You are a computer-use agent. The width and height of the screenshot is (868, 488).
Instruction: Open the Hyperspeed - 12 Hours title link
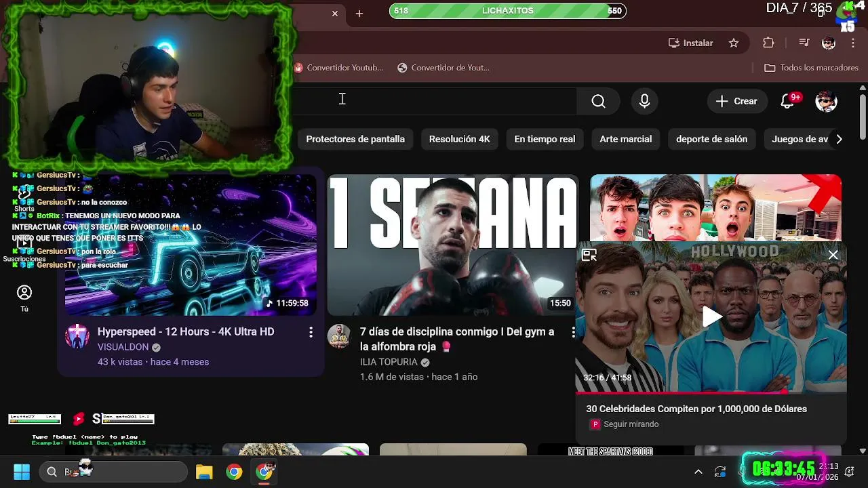pyautogui.click(x=186, y=331)
